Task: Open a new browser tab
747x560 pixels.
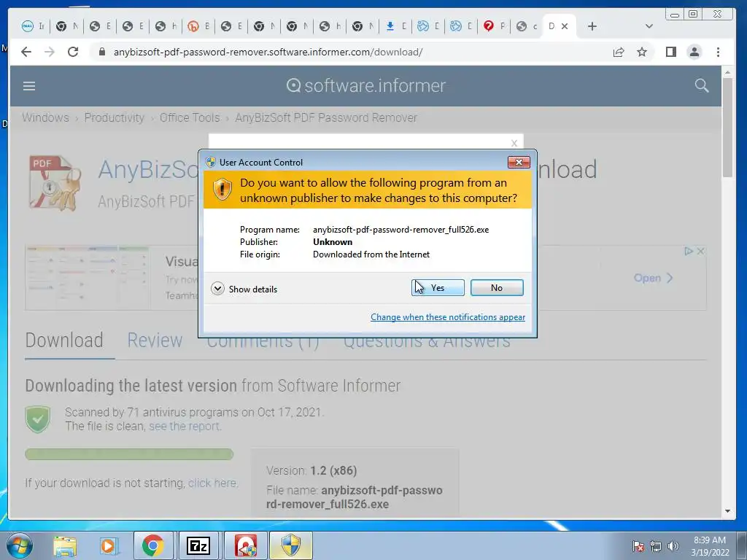Action: [592, 26]
